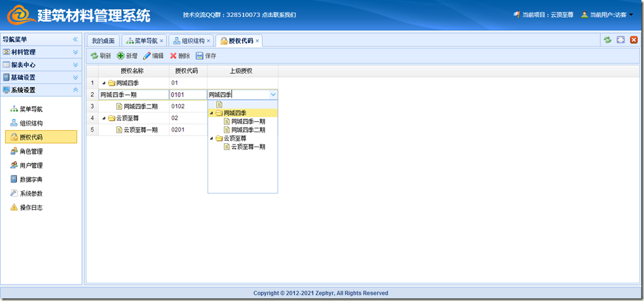Click the 刷新 refresh toolbar icon
The image size is (644, 301).
click(100, 56)
